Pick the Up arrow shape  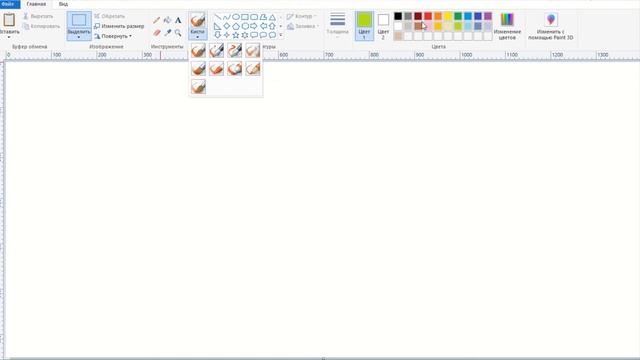[272, 26]
